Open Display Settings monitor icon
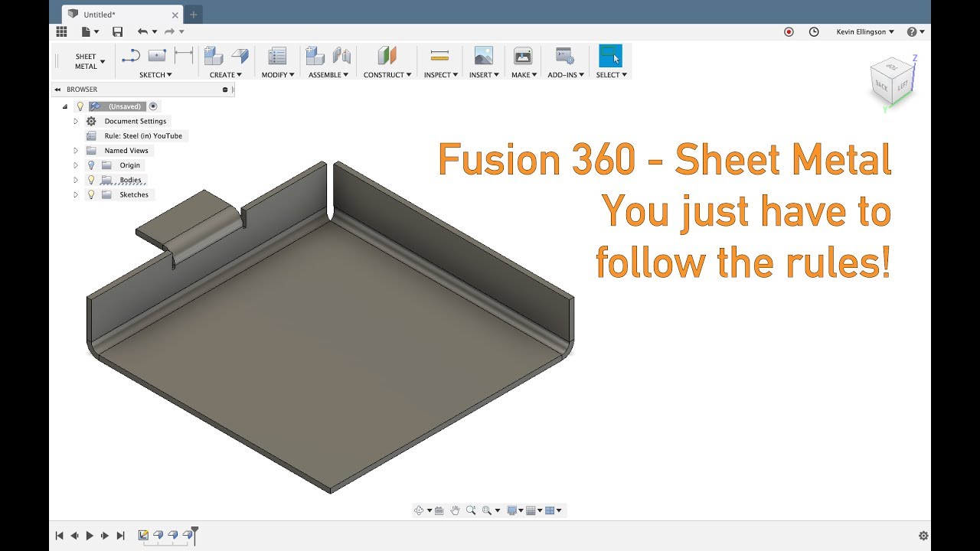Screen dimensions: 980x551 512,510
